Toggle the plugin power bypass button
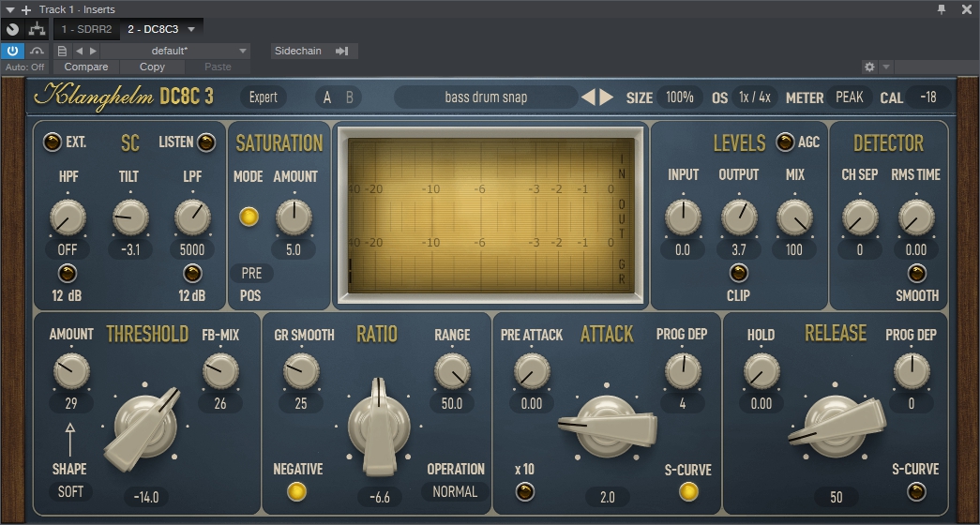The width and height of the screenshot is (980, 525). click(x=12, y=51)
